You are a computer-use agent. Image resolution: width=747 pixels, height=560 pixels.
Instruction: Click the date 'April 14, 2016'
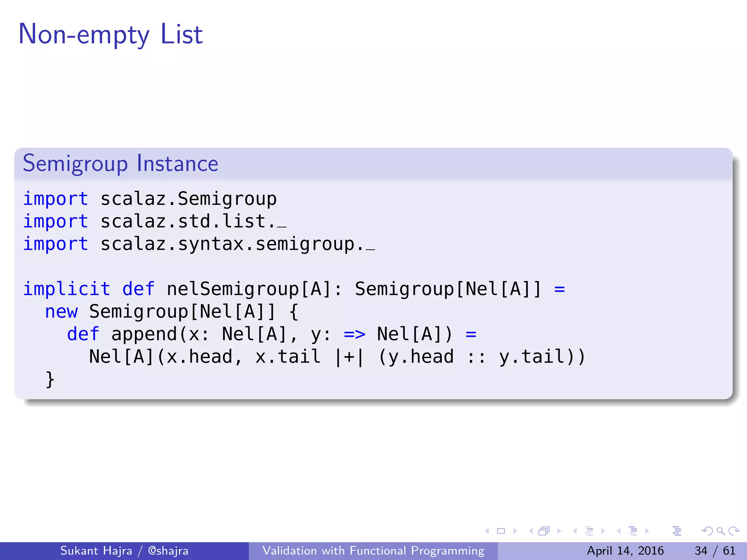coord(625,551)
